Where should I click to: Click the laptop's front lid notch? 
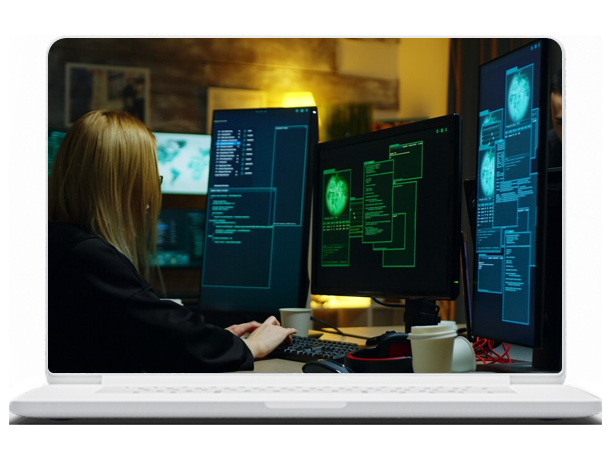[x=305, y=404]
